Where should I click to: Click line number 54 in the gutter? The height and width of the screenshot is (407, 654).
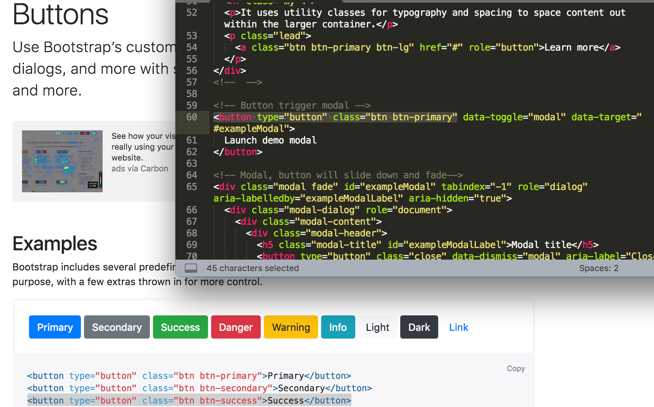click(191, 47)
